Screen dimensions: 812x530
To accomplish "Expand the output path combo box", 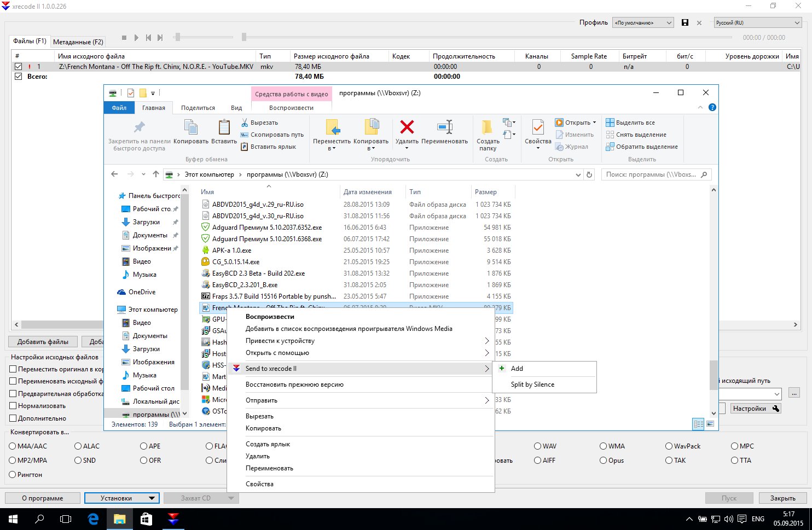I will point(777,394).
